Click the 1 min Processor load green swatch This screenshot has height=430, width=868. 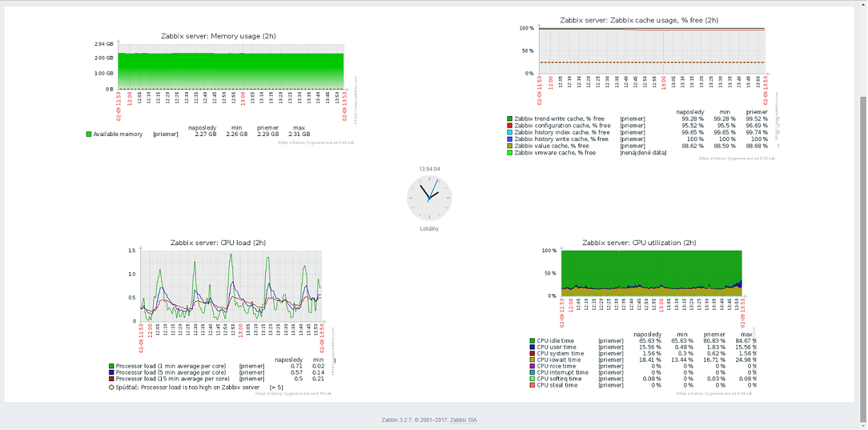(111, 366)
